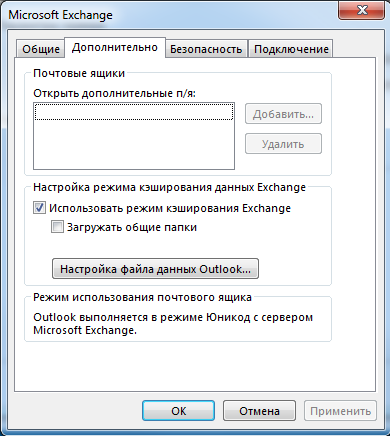
Task: Close the Microsoft Exchange dialog
Action: point(362,11)
